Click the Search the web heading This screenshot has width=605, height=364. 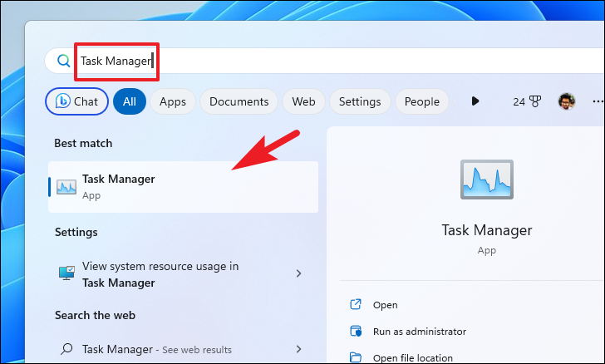(95, 315)
